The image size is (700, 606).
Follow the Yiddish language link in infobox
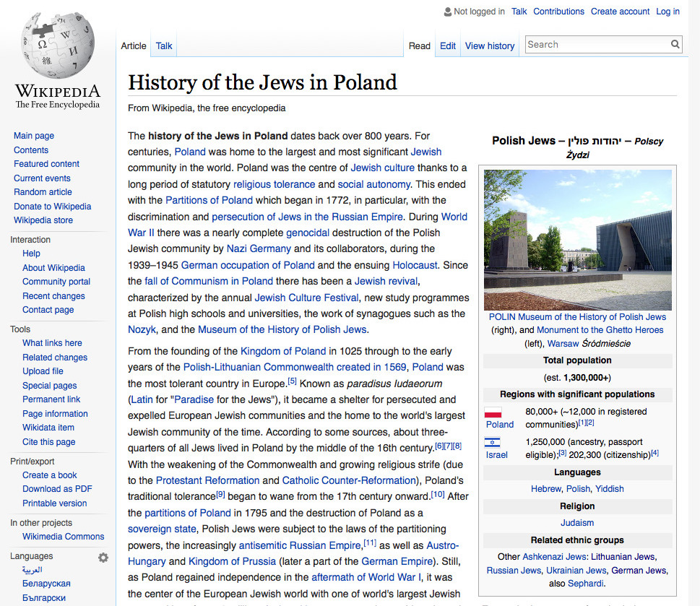point(610,489)
